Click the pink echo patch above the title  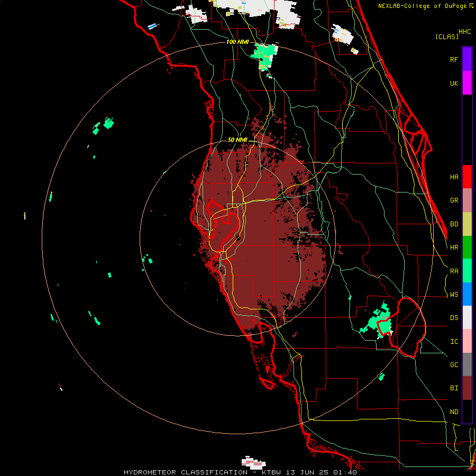click(254, 463)
